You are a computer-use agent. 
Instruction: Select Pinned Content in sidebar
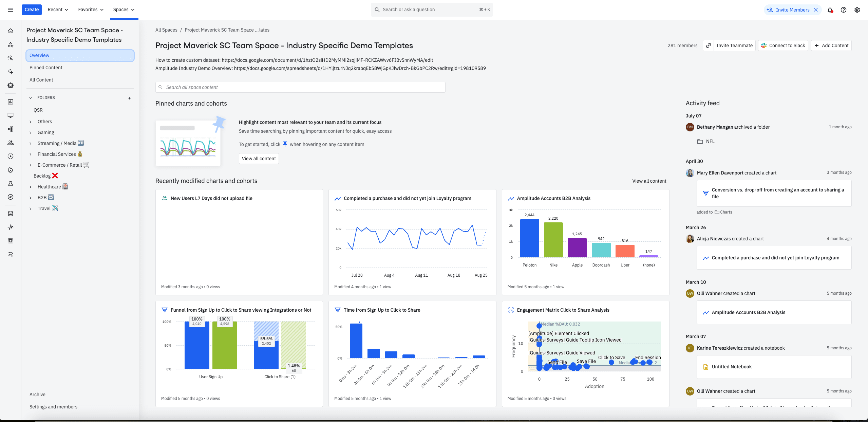(46, 68)
